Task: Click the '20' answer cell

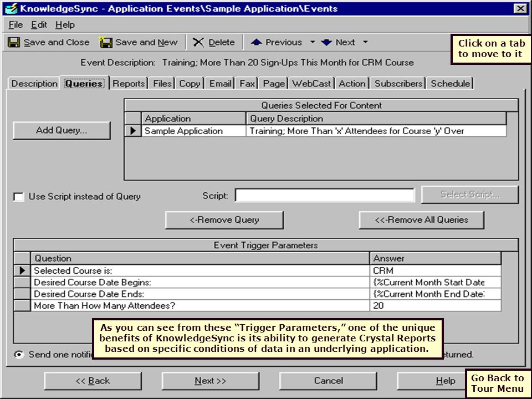Action: tap(436, 306)
